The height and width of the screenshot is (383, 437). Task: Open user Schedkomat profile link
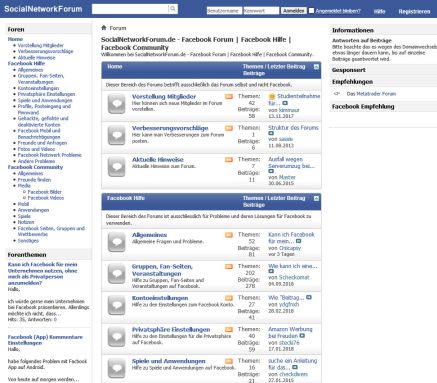click(x=294, y=277)
